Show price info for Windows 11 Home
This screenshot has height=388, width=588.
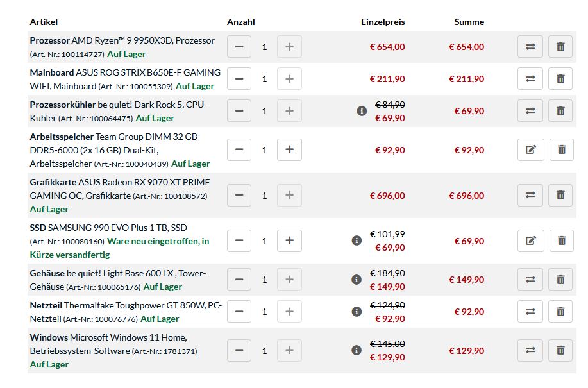357,350
